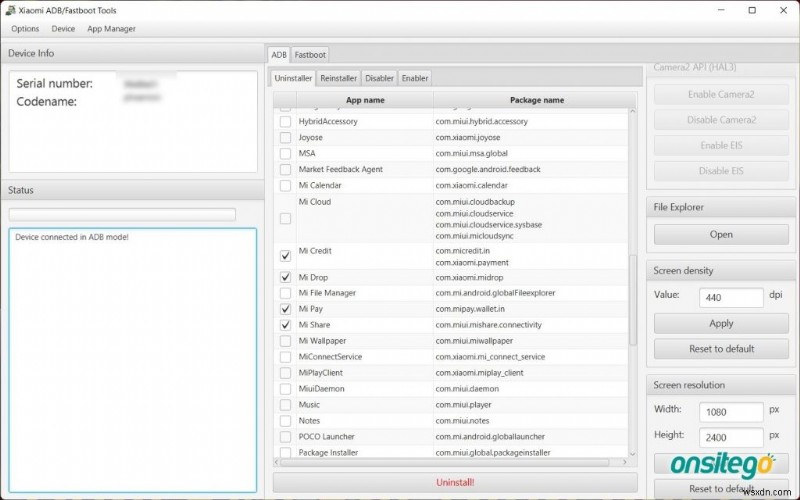Uncheck the Mi Drop checkbox
Viewport: 800px width, 500px height.
point(285,277)
